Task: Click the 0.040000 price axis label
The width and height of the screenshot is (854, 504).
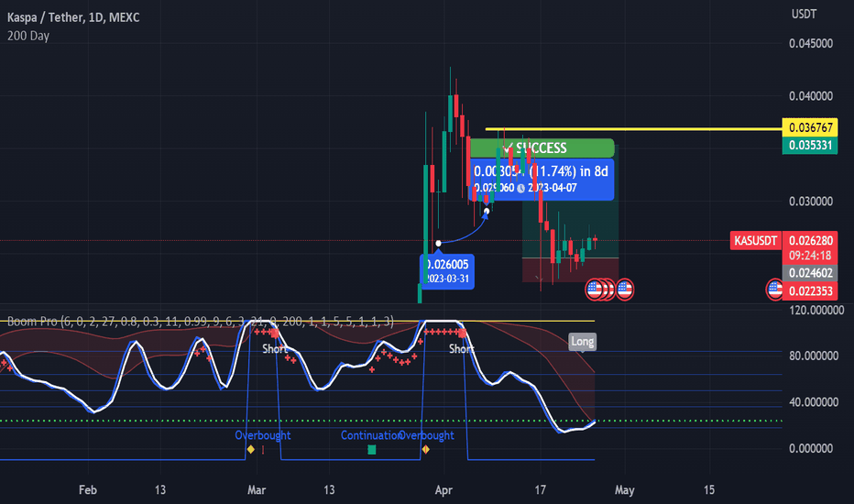Action: point(810,96)
